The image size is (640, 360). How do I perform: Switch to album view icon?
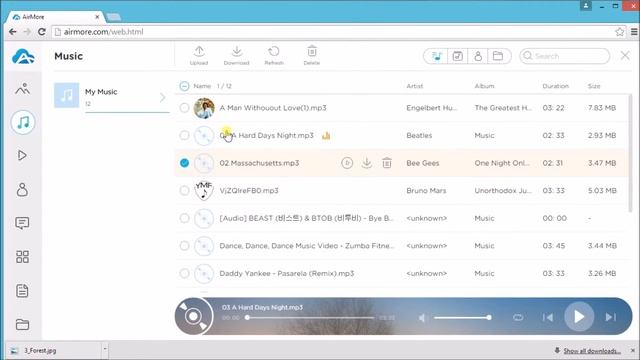[x=458, y=56]
